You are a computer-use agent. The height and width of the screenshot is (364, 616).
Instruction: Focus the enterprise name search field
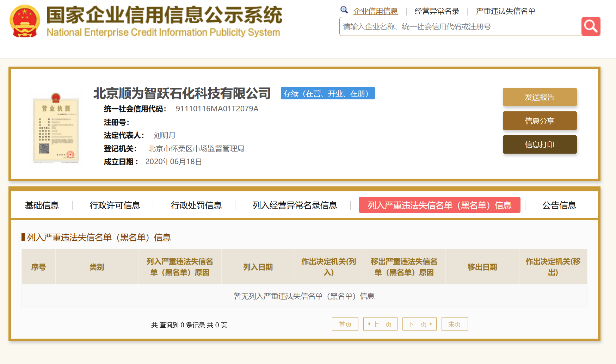[460, 26]
